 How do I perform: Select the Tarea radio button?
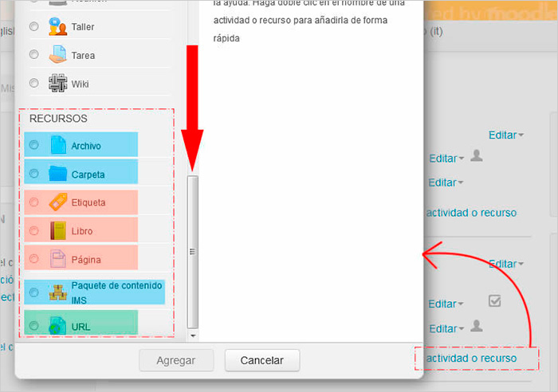pyautogui.click(x=33, y=55)
